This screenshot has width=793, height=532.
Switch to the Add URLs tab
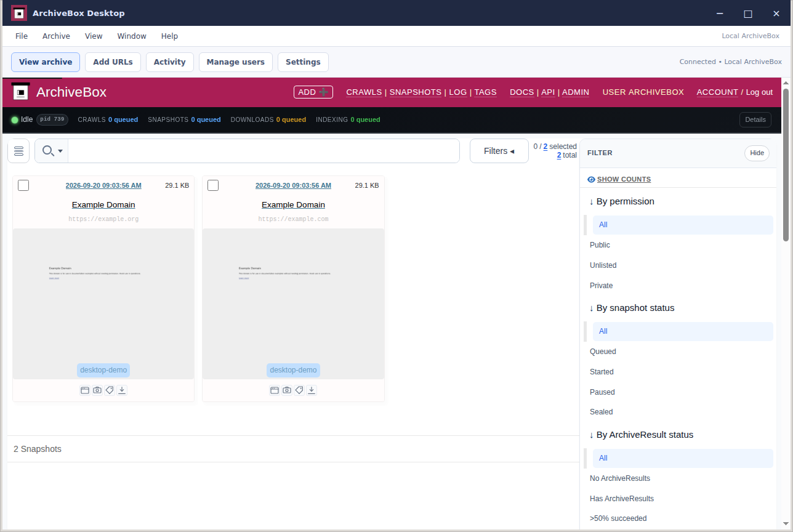pos(113,62)
